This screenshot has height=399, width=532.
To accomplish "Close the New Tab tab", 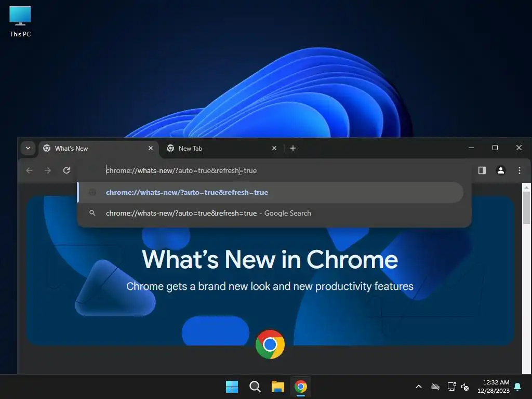I will click(x=274, y=148).
